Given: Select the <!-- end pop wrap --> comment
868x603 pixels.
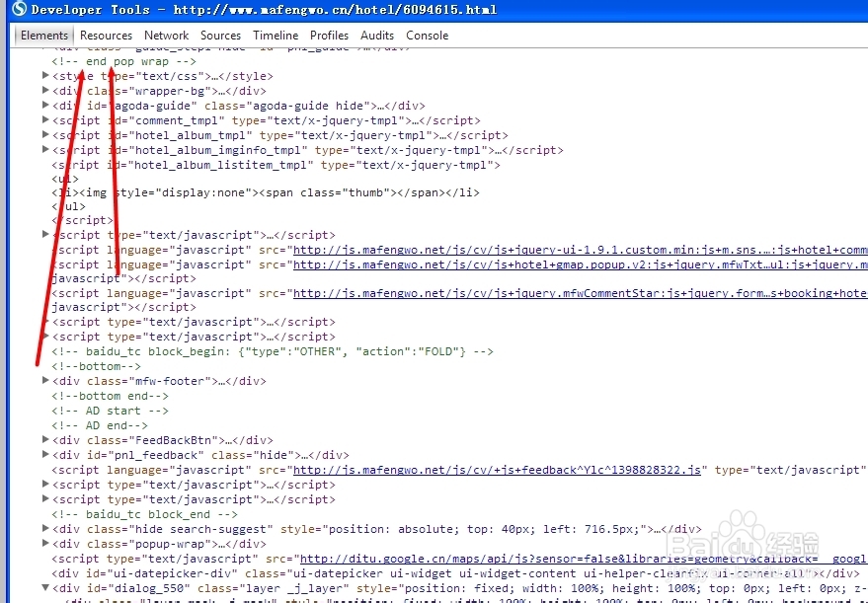Looking at the screenshot, I should 124,61.
